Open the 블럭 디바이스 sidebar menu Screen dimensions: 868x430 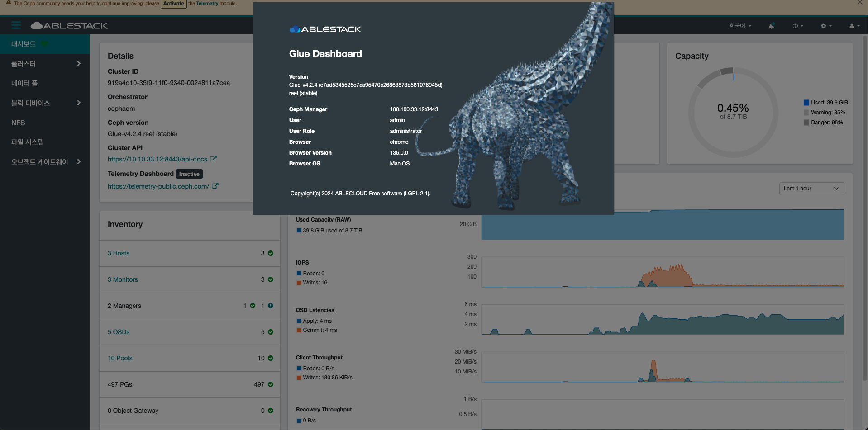click(x=45, y=103)
